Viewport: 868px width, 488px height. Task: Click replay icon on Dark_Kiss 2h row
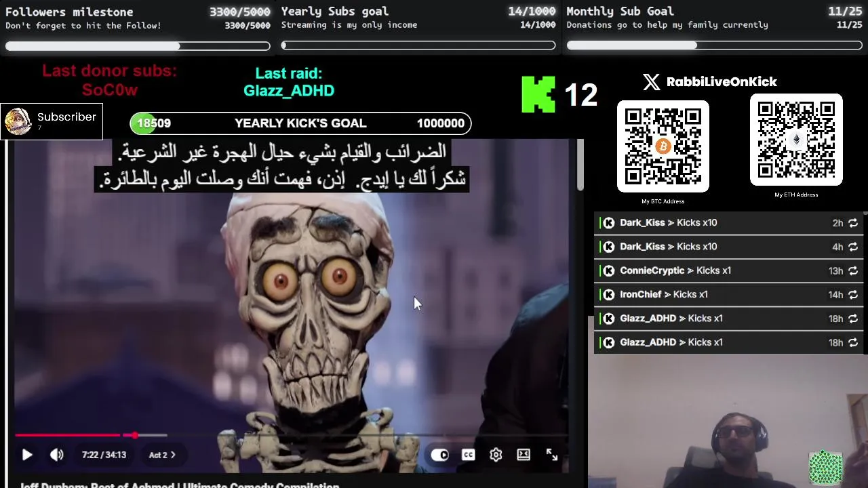tap(853, 223)
